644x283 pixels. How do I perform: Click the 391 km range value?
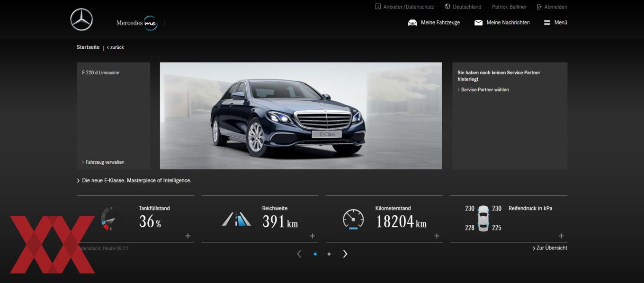pyautogui.click(x=280, y=221)
